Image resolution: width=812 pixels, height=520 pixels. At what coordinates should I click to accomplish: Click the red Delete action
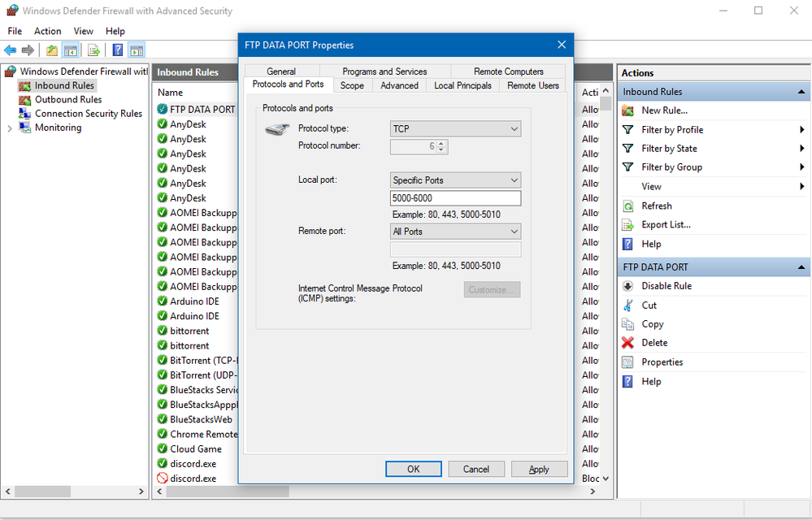pos(654,343)
